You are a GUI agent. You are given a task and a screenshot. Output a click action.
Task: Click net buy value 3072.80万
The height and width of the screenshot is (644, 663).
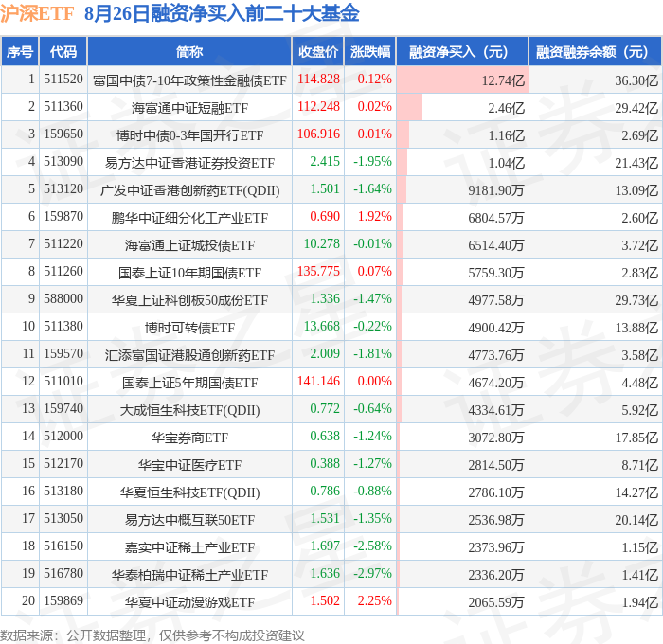coord(496,438)
